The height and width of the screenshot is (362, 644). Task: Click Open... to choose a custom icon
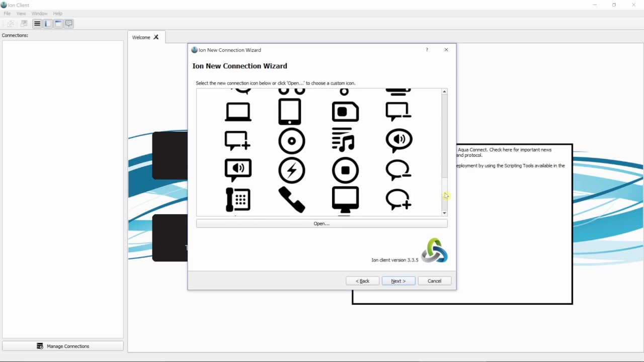click(x=321, y=223)
